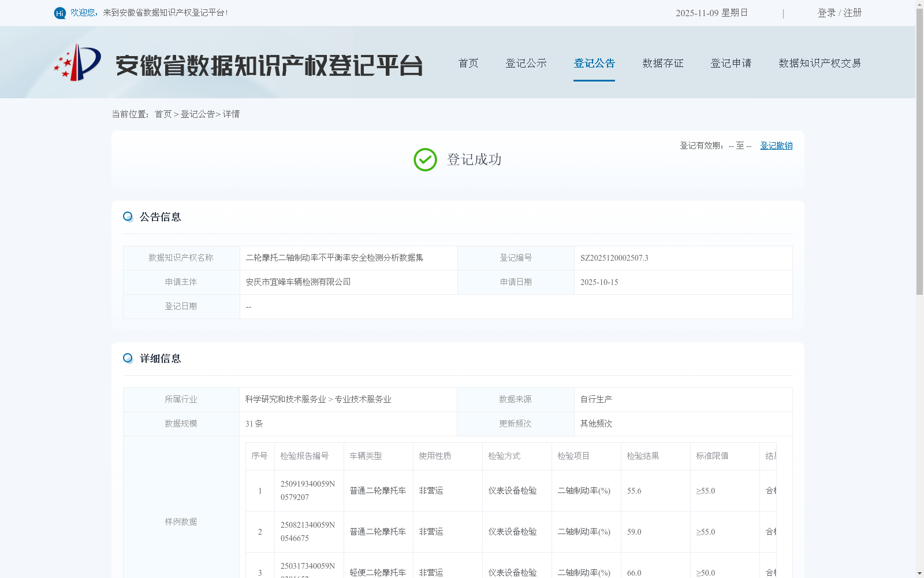Click report number 250821340059N0546675
Image resolution: width=924 pixels, height=578 pixels.
pyautogui.click(x=308, y=532)
